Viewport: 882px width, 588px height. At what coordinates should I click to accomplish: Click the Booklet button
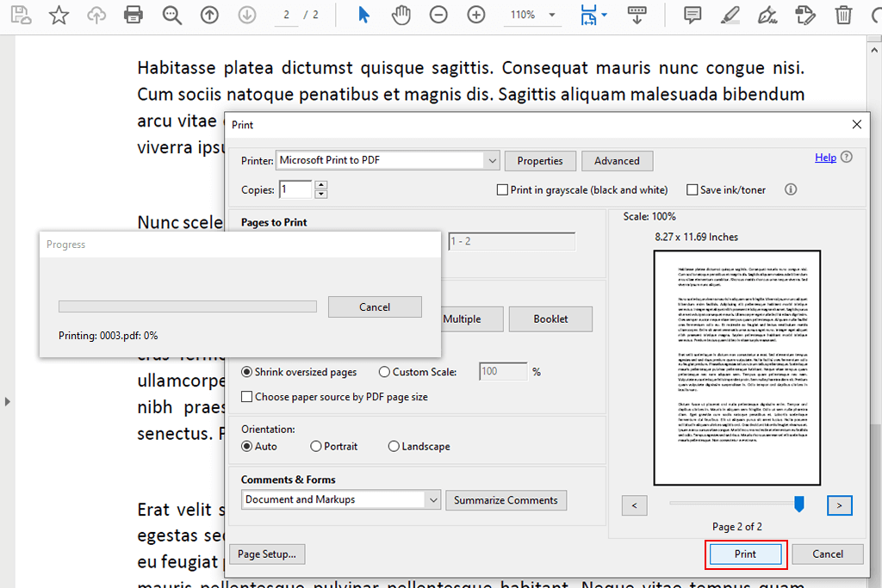(550, 319)
